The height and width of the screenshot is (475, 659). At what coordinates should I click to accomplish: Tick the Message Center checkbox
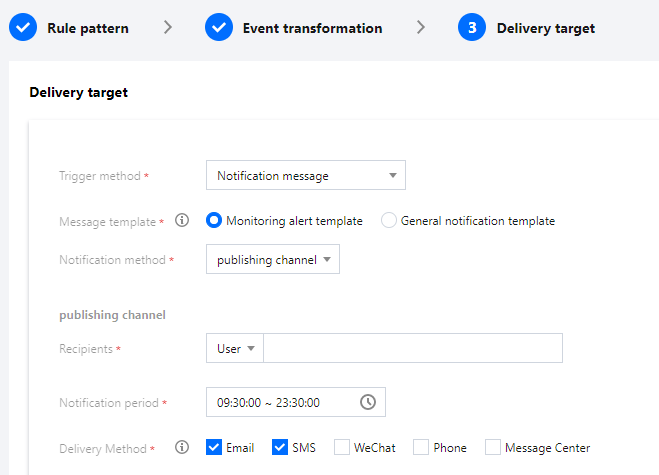click(493, 448)
